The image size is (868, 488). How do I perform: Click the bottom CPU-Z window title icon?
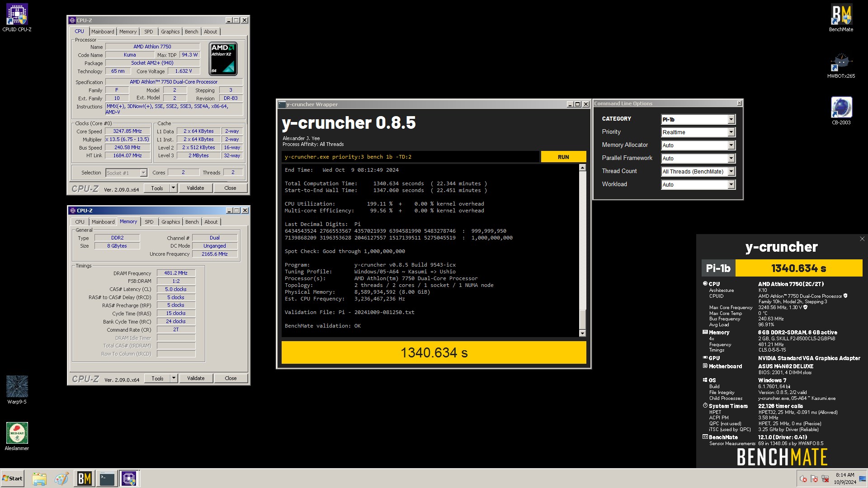(x=72, y=211)
